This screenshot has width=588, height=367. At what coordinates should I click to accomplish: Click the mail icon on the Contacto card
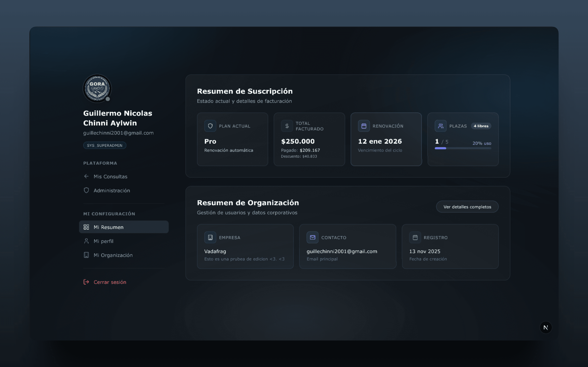[313, 237]
